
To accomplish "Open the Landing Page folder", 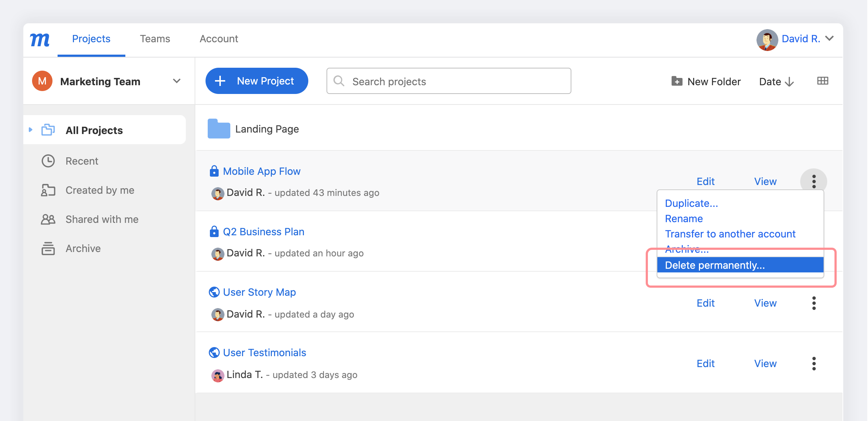I will 267,129.
